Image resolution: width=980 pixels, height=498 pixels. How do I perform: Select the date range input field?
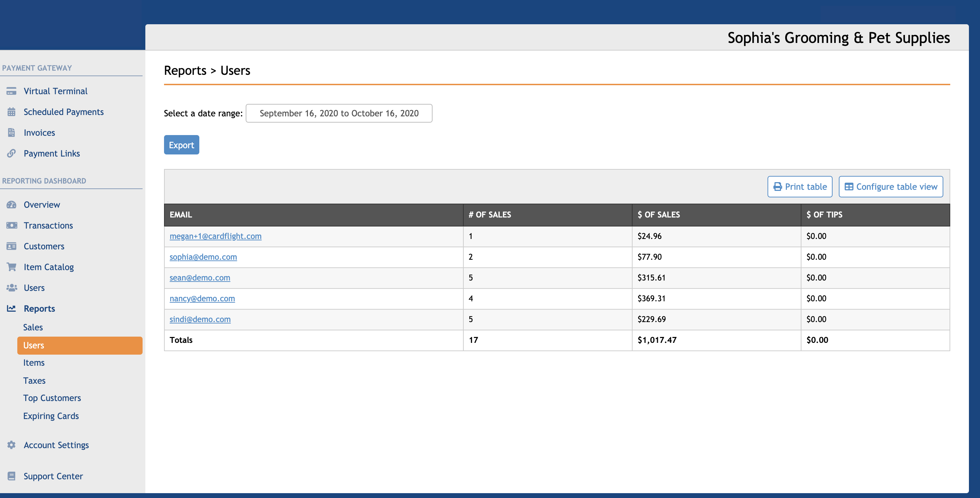[x=339, y=113]
